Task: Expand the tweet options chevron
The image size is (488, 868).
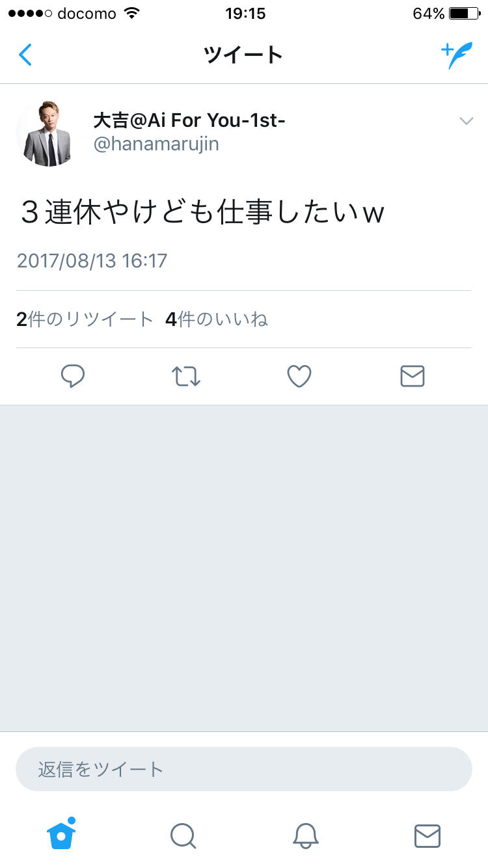Action: point(466,120)
